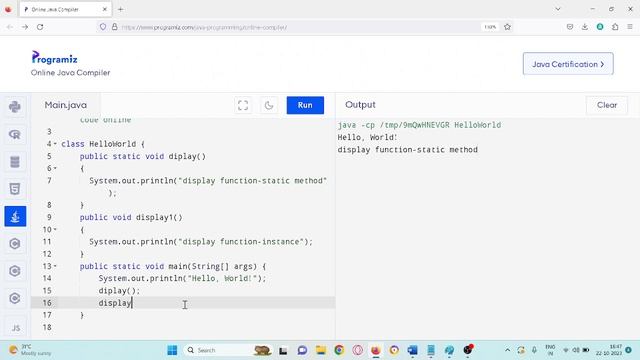Open File Explorer from the taskbar
This screenshot has height=360, width=640.
point(321,350)
